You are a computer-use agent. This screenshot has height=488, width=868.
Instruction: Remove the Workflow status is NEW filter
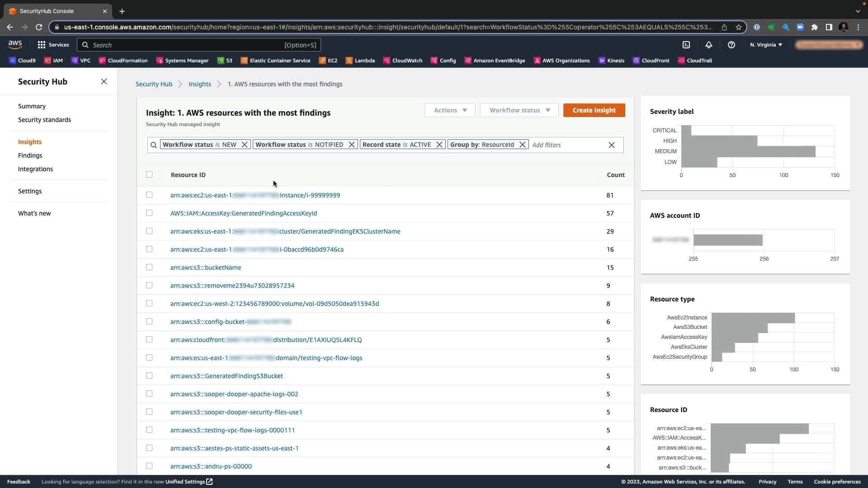tap(245, 145)
